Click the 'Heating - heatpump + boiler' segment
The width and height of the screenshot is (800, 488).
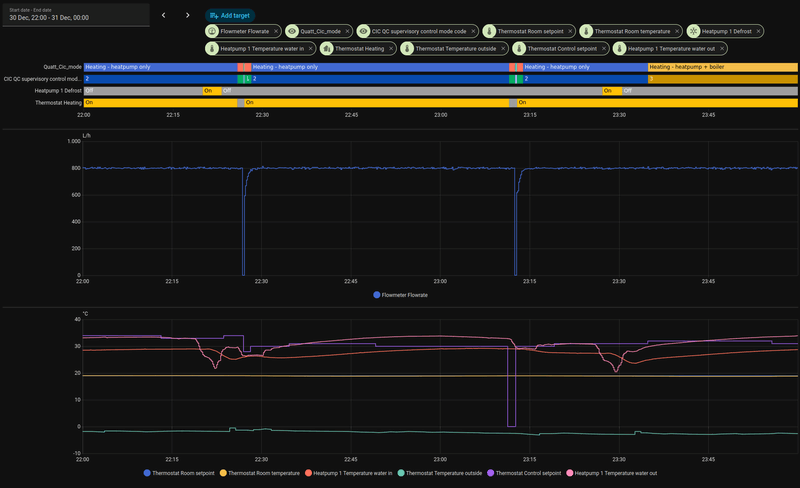click(x=722, y=67)
